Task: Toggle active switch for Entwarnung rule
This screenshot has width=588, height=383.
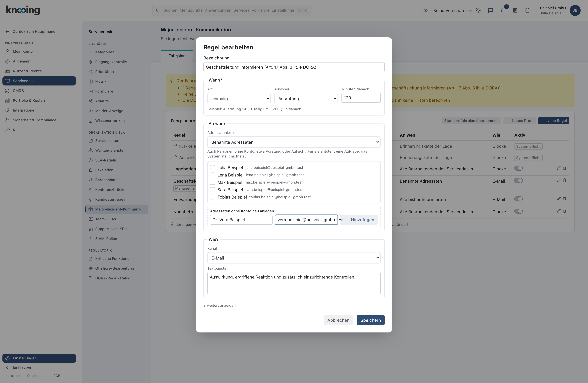Action: coord(518,199)
